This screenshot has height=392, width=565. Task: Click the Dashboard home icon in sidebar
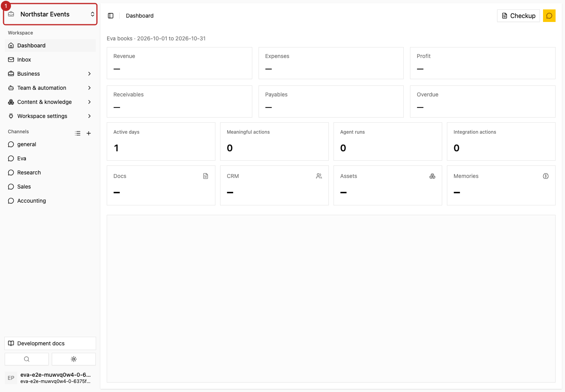[11, 45]
